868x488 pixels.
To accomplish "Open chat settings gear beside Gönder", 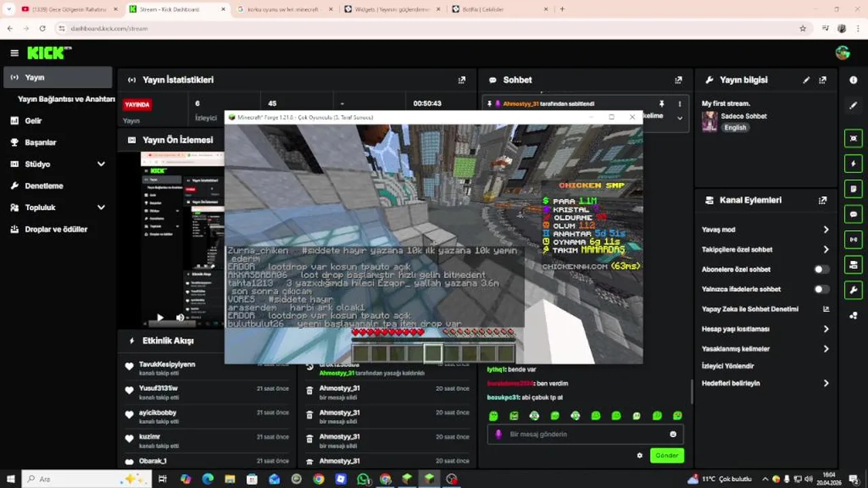I will point(639,455).
